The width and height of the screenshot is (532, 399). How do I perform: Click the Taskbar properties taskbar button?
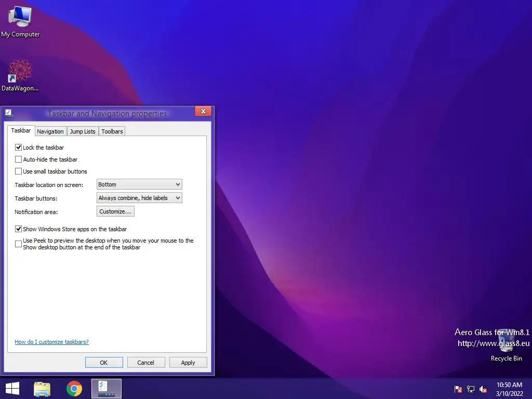tap(106, 389)
